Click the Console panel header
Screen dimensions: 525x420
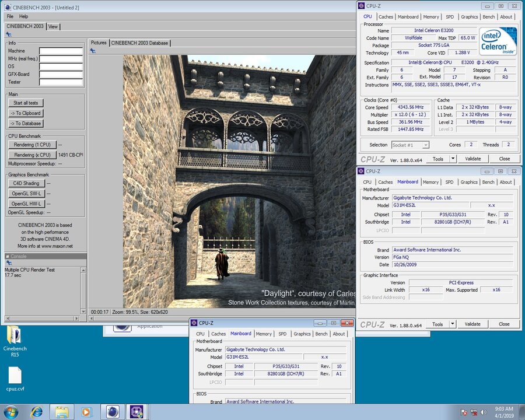pyautogui.click(x=45, y=256)
